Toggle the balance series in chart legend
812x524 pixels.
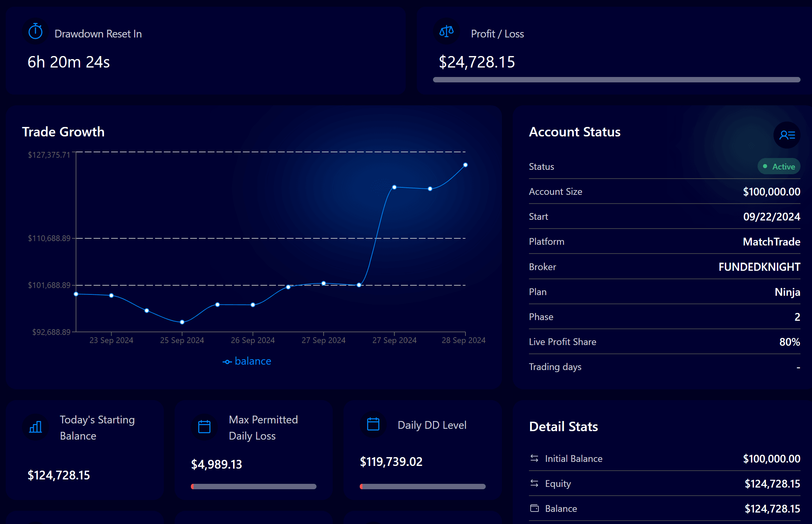click(x=247, y=361)
